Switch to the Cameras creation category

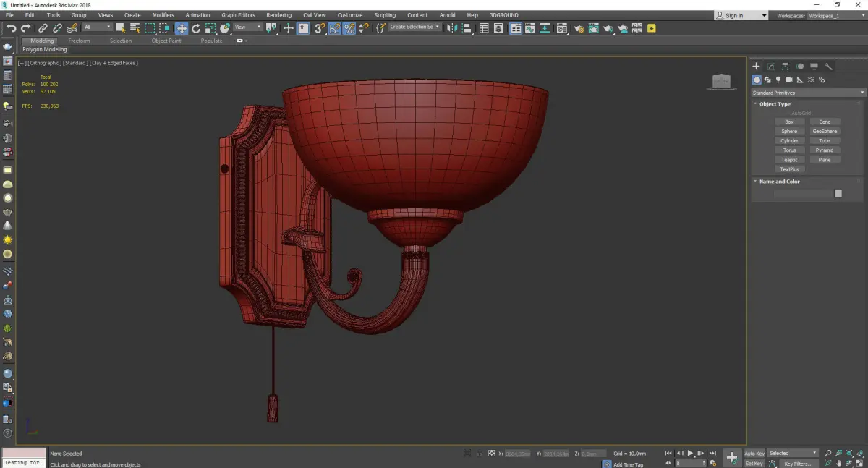789,80
